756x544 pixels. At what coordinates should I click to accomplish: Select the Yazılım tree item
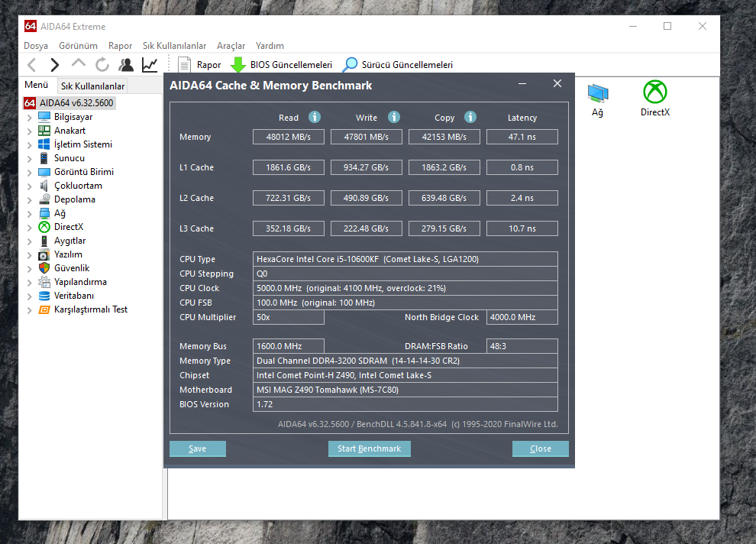(68, 254)
